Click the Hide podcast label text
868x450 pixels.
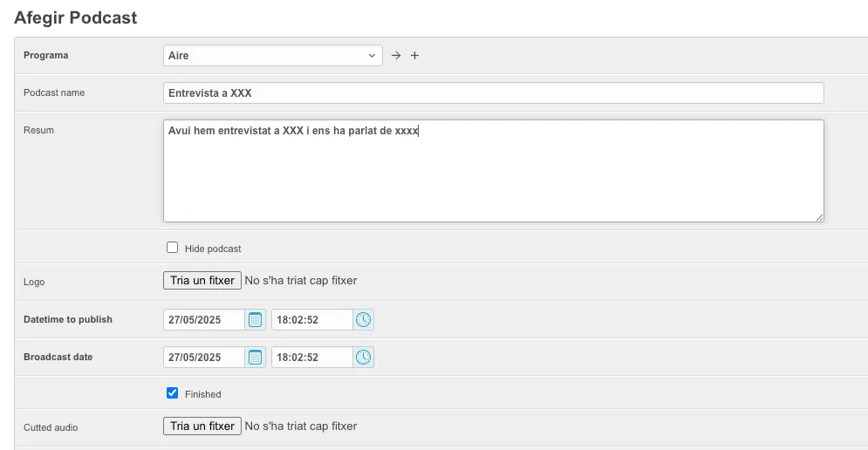click(213, 249)
